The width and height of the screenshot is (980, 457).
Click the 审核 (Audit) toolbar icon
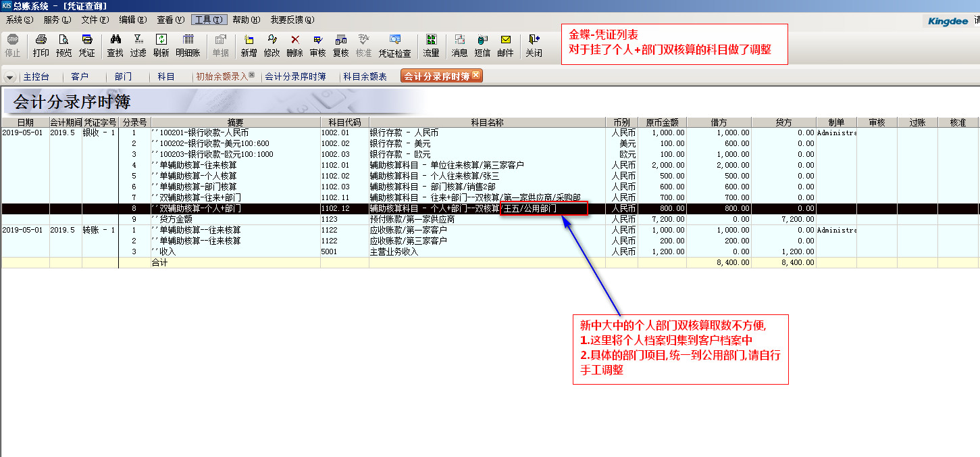coord(317,45)
